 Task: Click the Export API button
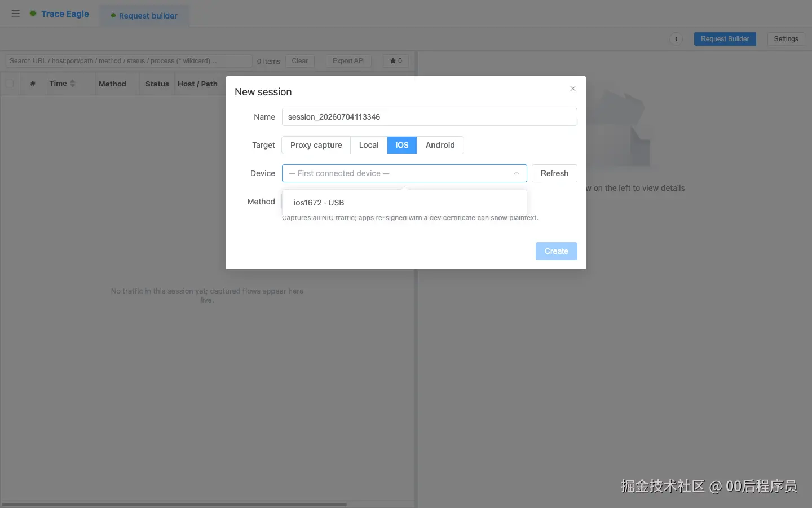pos(348,61)
